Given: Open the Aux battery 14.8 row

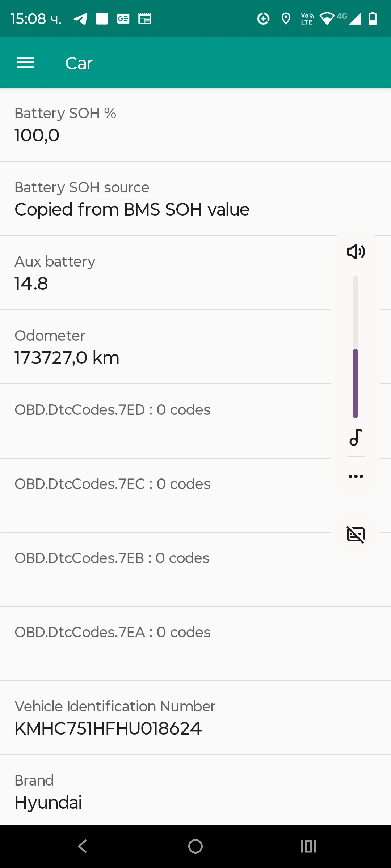Looking at the screenshot, I should pos(163,273).
